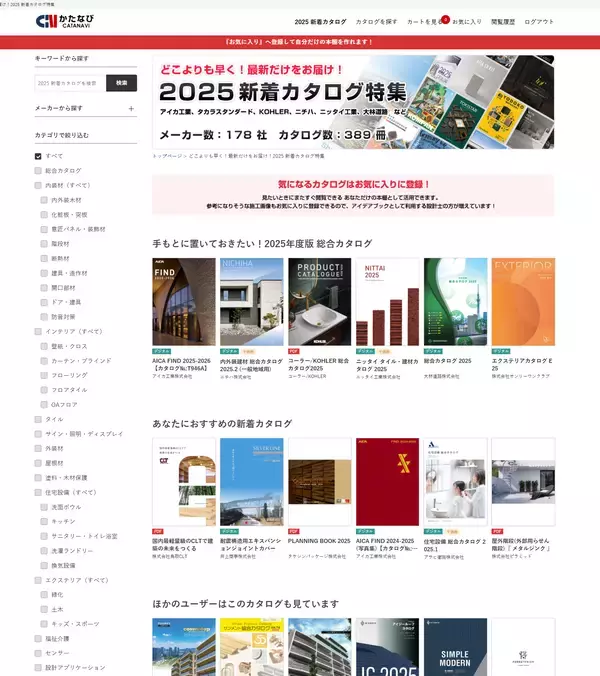Click 国内最軽量級のCLTで建築の未来をつくる title link
The image size is (600, 676).
tap(183, 545)
